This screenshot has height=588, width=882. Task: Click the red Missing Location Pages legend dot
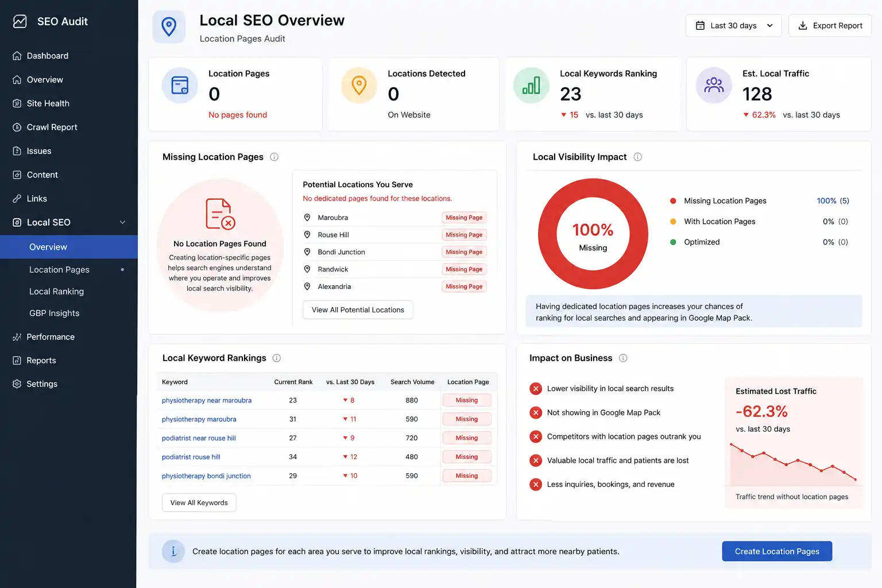pyautogui.click(x=673, y=201)
